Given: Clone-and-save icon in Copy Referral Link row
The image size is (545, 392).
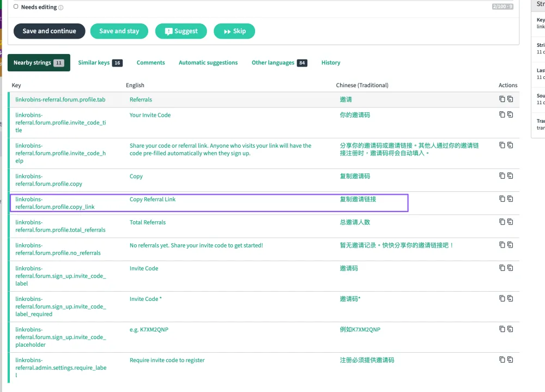Looking at the screenshot, I should [510, 198].
